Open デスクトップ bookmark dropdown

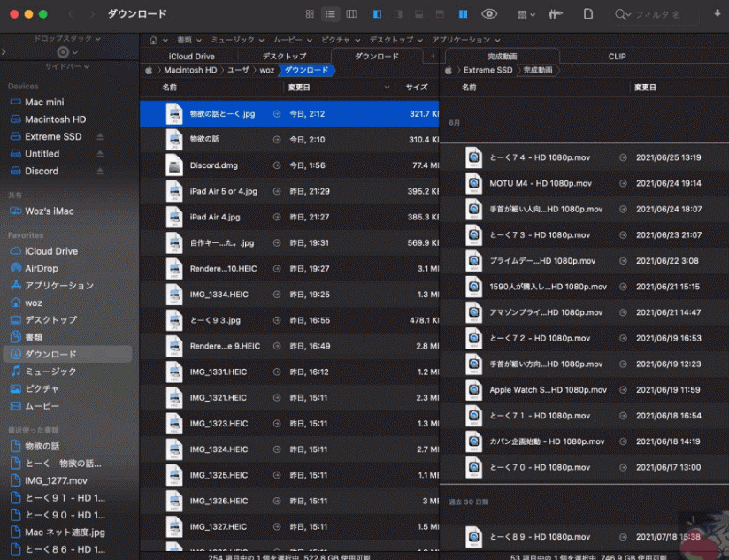(395, 40)
